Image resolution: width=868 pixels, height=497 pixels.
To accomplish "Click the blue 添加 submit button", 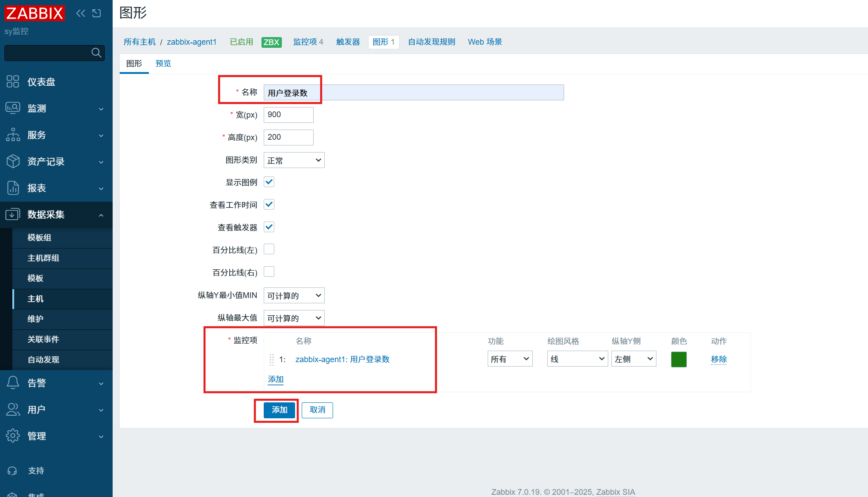I will pos(279,410).
